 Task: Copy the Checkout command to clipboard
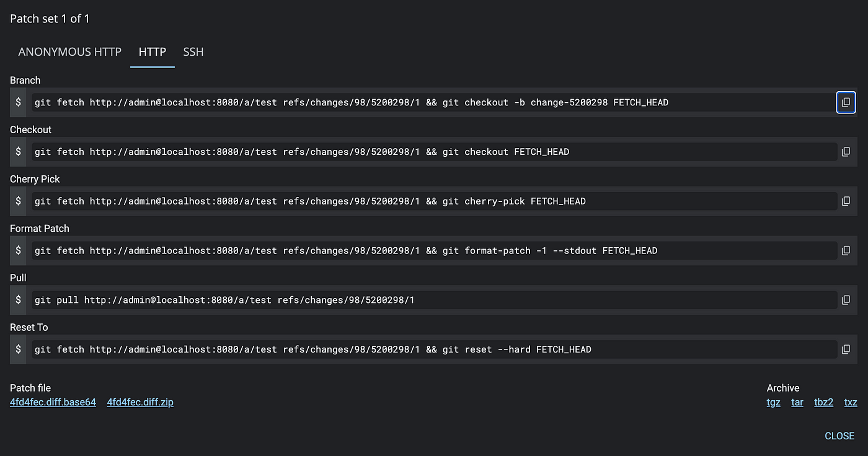coord(846,152)
